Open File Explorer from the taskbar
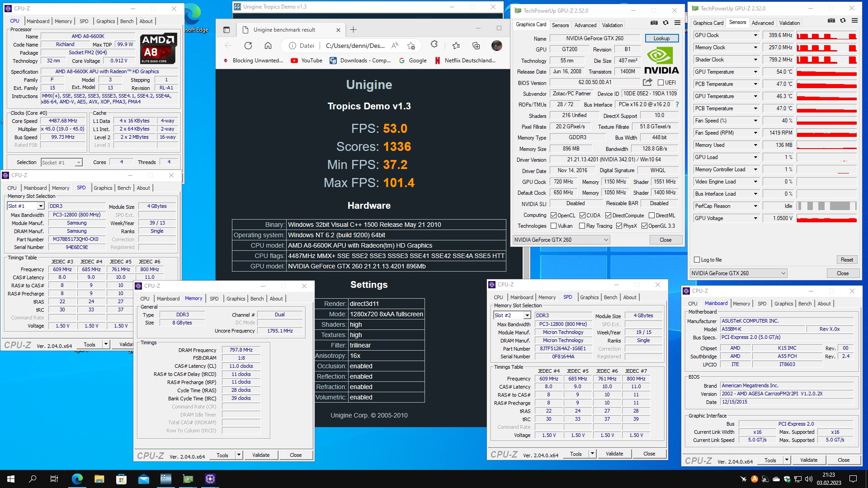 point(99,479)
